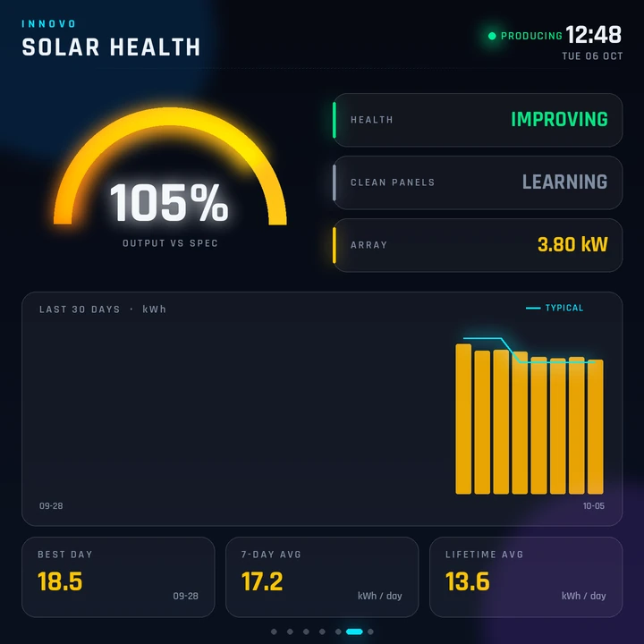Select the highlighted active page indicator

coord(354,631)
